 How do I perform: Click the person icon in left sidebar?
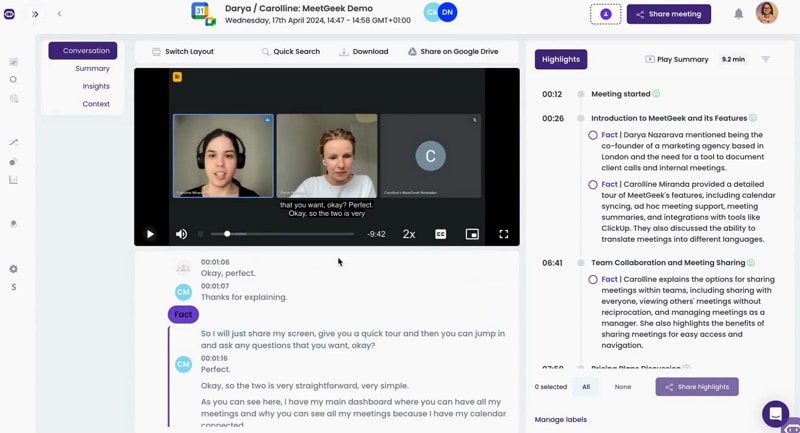click(x=14, y=224)
